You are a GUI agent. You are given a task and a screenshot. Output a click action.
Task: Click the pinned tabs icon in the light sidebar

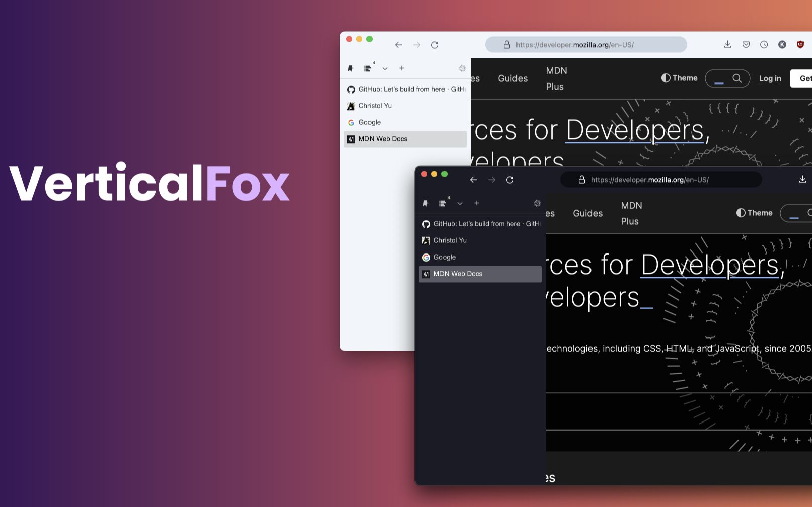(x=351, y=68)
